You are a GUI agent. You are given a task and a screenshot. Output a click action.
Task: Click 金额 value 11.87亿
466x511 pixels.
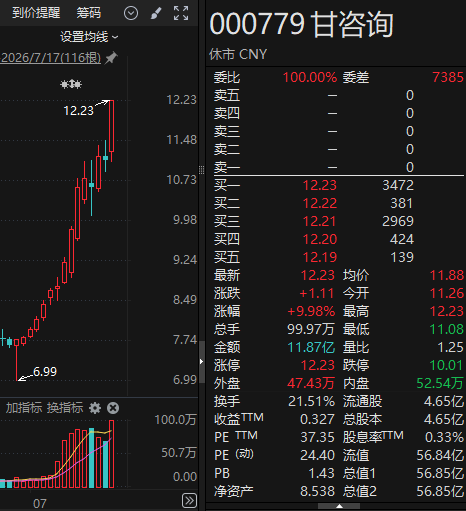coord(311,347)
